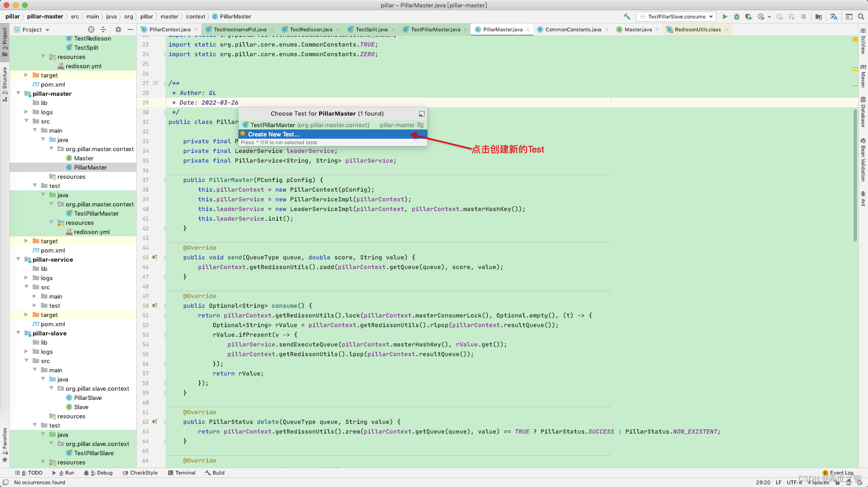Click caret position 29:20 in status bar
868x487 pixels.
(x=763, y=482)
